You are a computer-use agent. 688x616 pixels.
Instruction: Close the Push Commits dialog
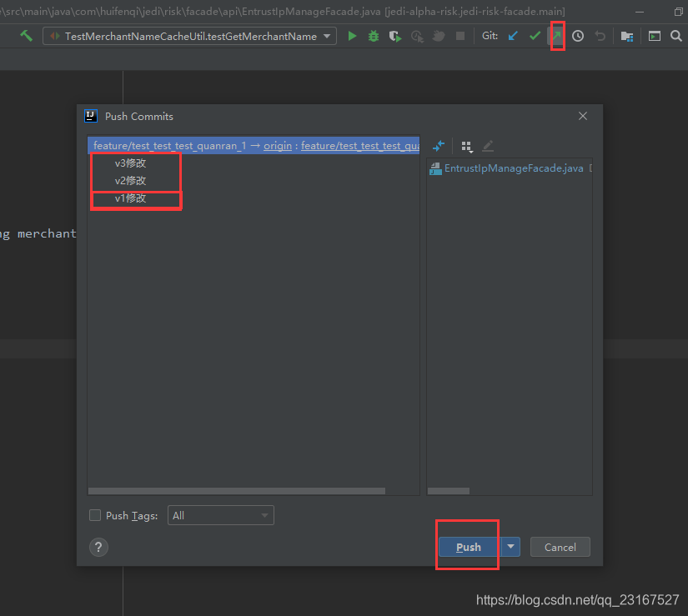pos(583,116)
